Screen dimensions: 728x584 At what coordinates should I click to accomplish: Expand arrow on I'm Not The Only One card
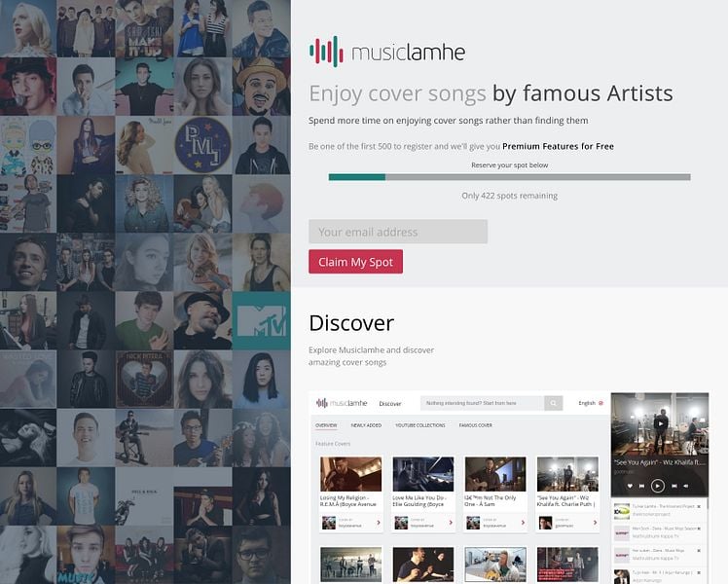[523, 523]
